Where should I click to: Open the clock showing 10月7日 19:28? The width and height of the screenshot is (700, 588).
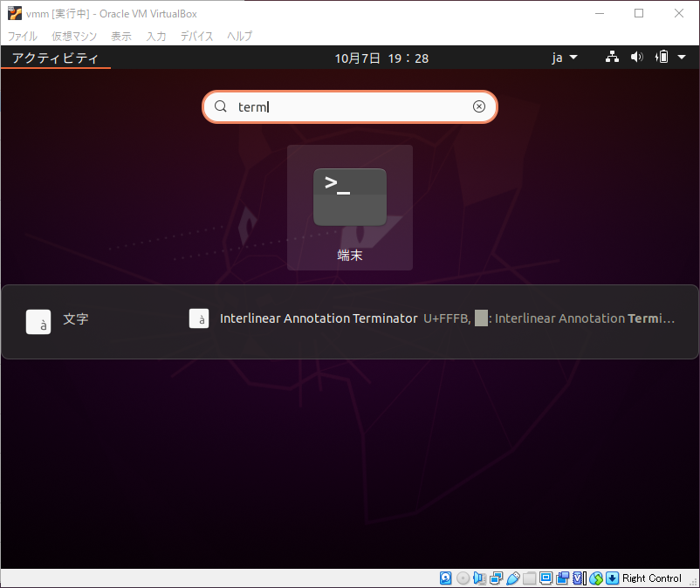pos(381,58)
